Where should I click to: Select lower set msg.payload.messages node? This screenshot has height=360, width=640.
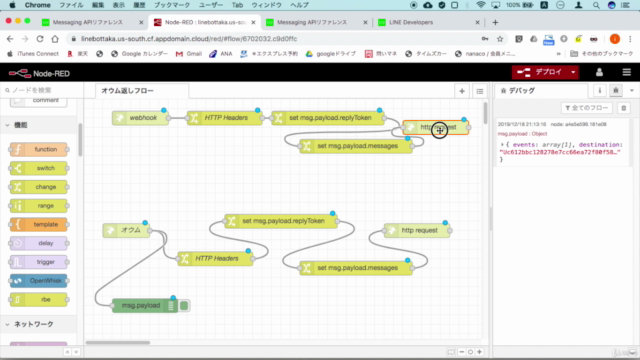356,268
